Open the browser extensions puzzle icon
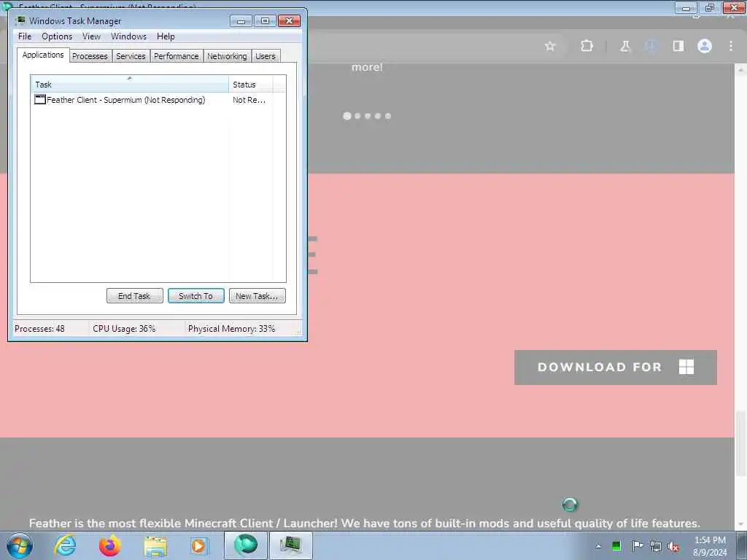747x560 pixels. 587,46
